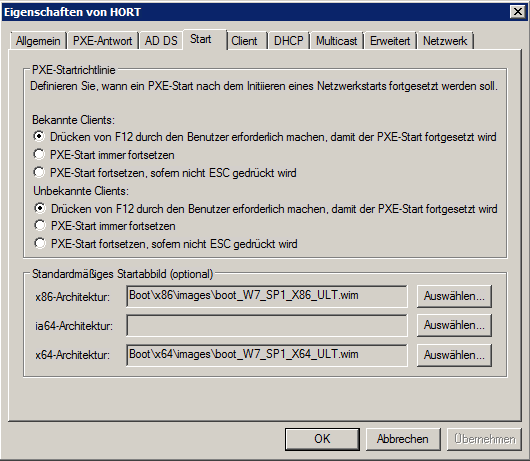
Task: Select F12 required option for Bekannte Clients
Action: (x=39, y=137)
